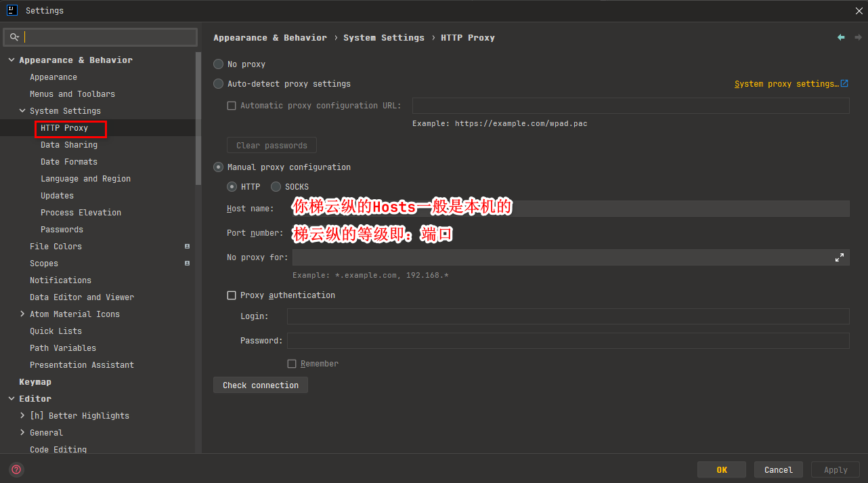Click the Login input field
Viewport: 868px width, 483px height.
(x=568, y=316)
